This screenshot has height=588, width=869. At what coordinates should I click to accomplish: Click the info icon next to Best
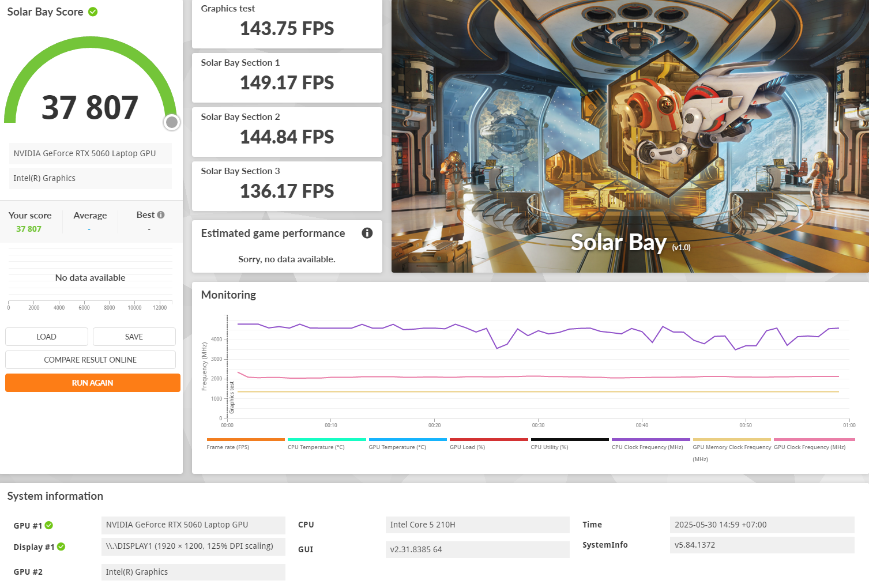[x=161, y=215]
